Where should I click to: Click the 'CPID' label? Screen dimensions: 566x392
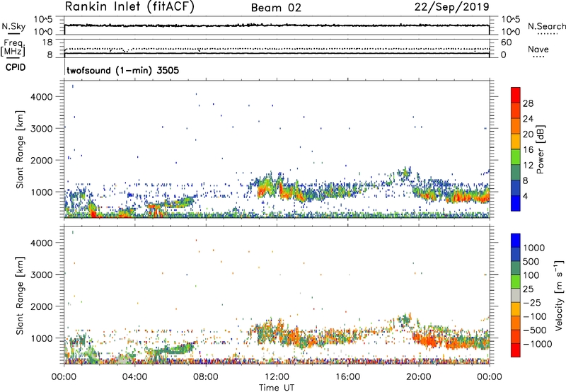[x=16, y=67]
